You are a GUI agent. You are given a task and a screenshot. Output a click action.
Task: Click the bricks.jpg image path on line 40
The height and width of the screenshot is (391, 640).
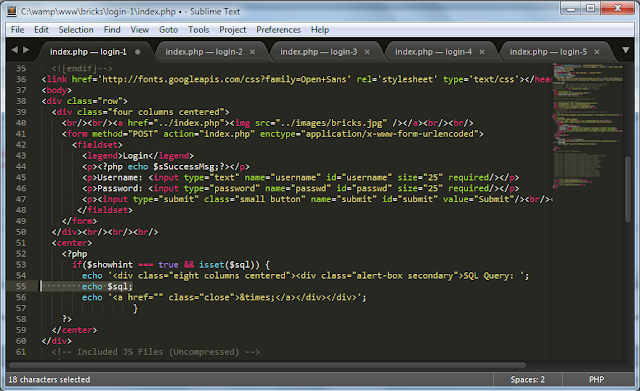tap(331, 123)
